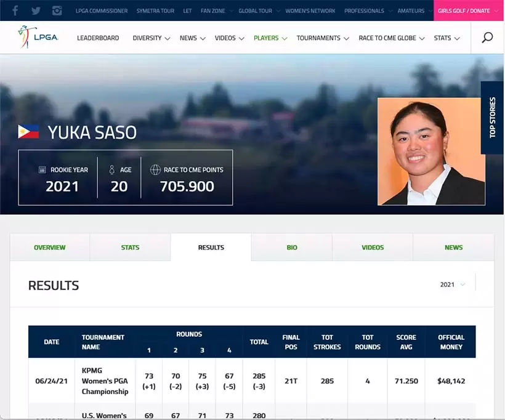
Task: Click Yuka Saso's profile photo
Action: point(431,151)
